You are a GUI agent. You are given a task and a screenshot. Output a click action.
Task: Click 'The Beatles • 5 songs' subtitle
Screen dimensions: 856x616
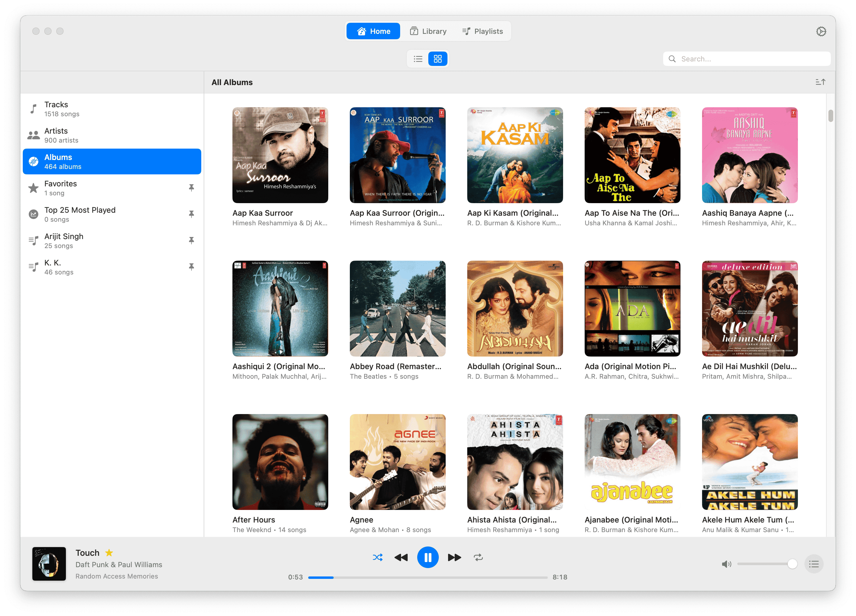[384, 376]
